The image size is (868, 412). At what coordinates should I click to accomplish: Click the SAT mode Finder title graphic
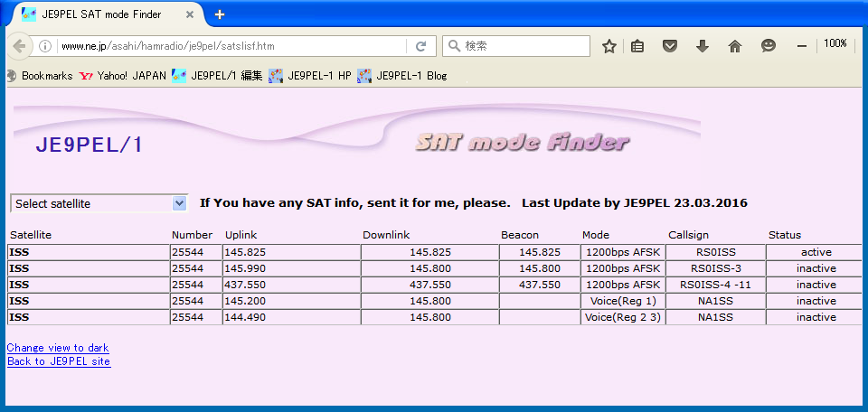[522, 143]
